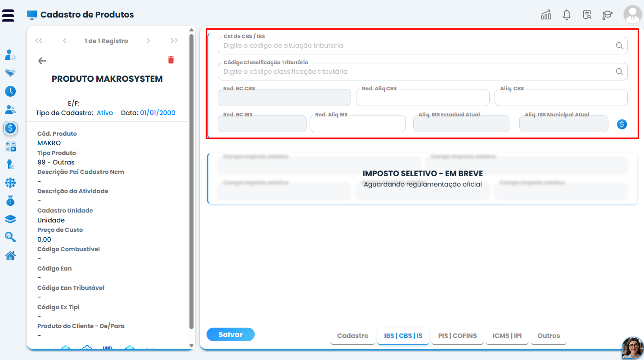Open the notifications bell
This screenshot has width=644, height=360.
(567, 15)
